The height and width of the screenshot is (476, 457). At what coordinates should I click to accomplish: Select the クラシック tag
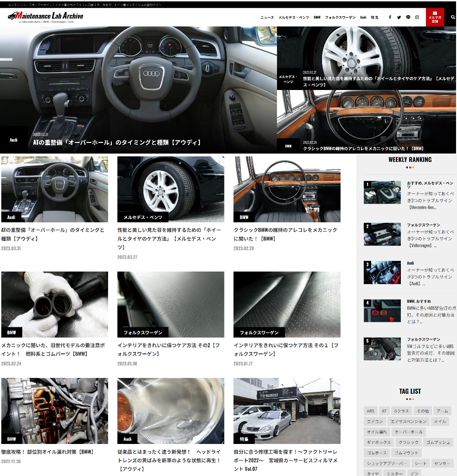pos(408,442)
